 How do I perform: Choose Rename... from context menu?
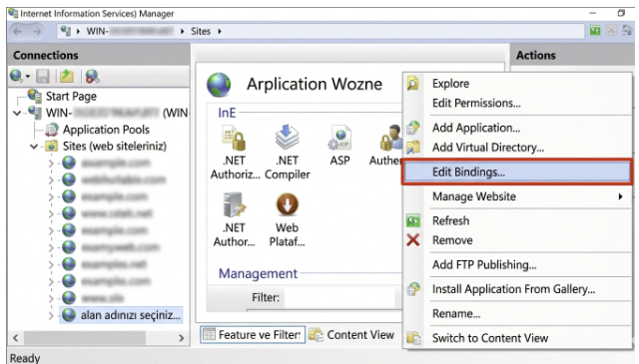tap(517, 313)
